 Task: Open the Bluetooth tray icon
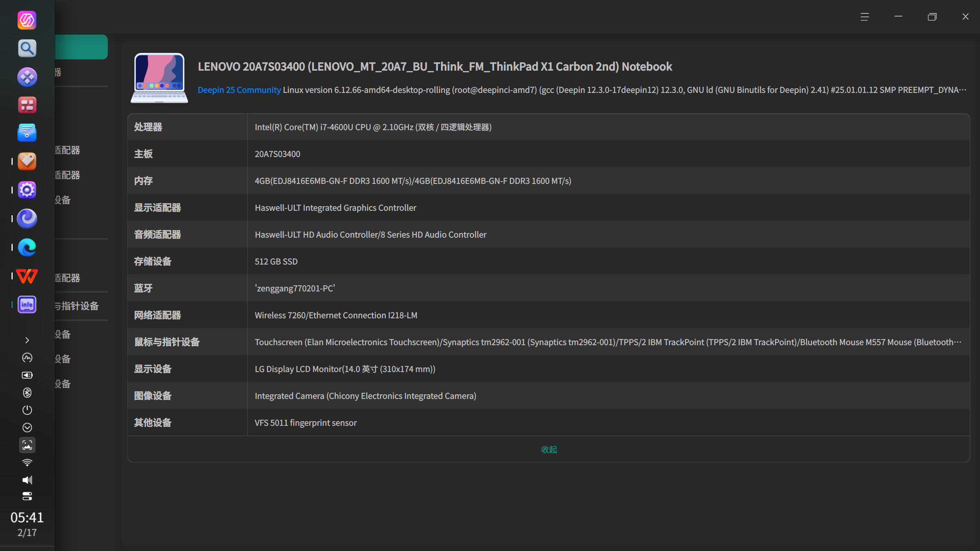27,392
